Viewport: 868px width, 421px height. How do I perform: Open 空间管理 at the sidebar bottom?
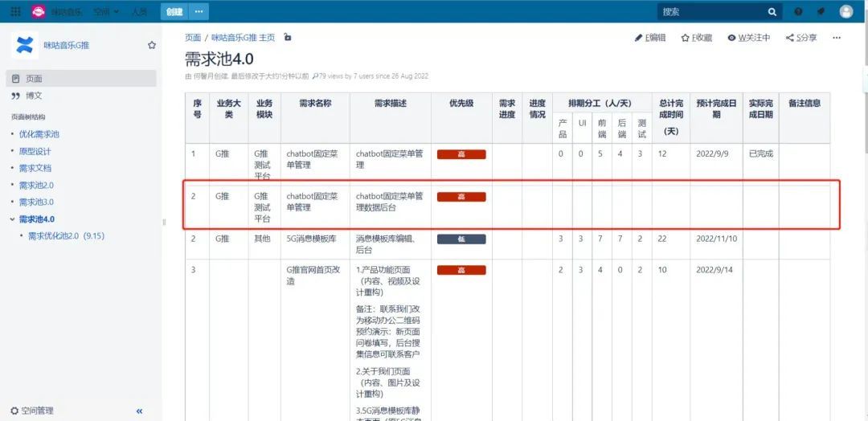[32, 411]
